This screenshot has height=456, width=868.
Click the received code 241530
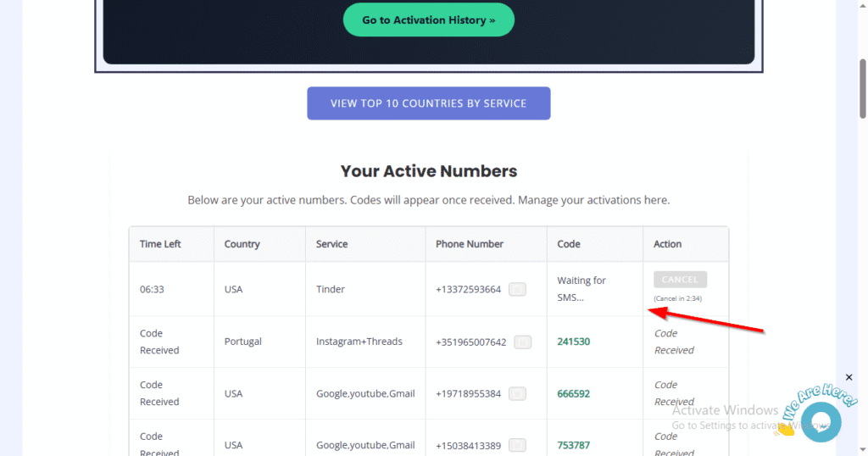click(574, 342)
